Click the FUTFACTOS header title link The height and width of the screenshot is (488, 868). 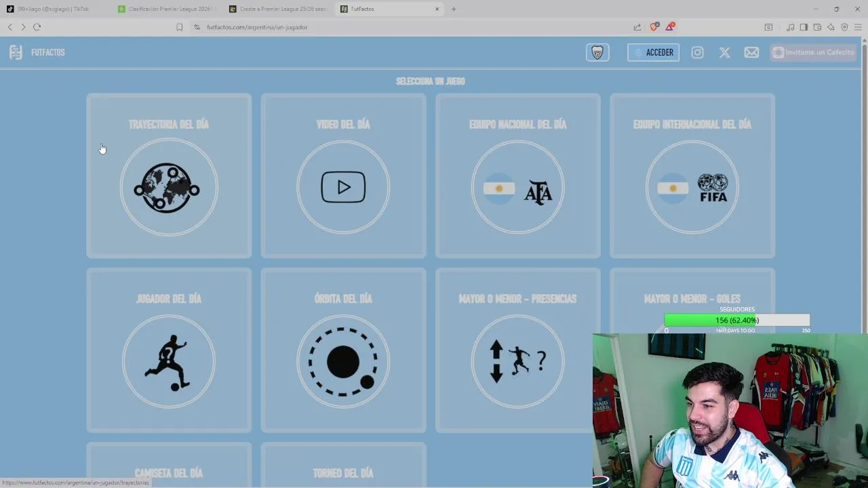point(48,52)
